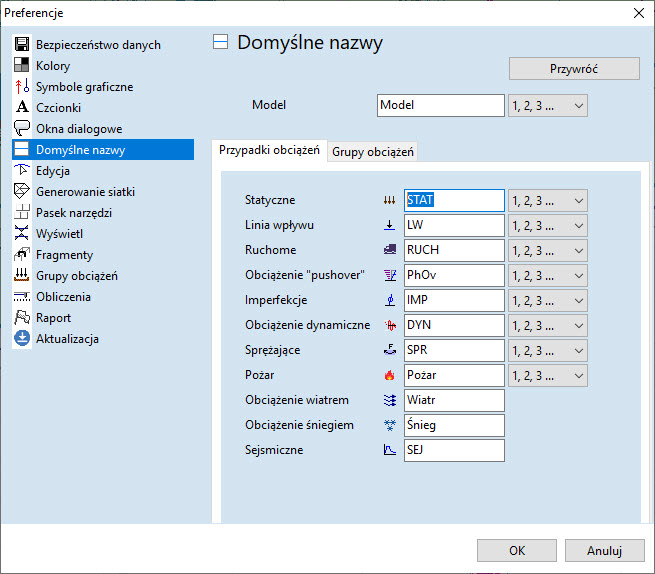Image resolution: width=655 pixels, height=574 pixels.
Task: Open the Aktualizacja update icon
Action: point(21,339)
